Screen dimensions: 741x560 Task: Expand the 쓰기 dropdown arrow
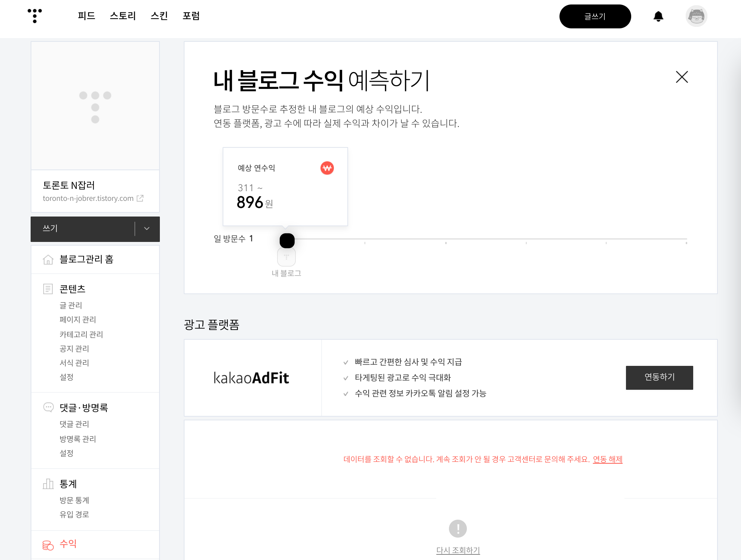point(147,228)
